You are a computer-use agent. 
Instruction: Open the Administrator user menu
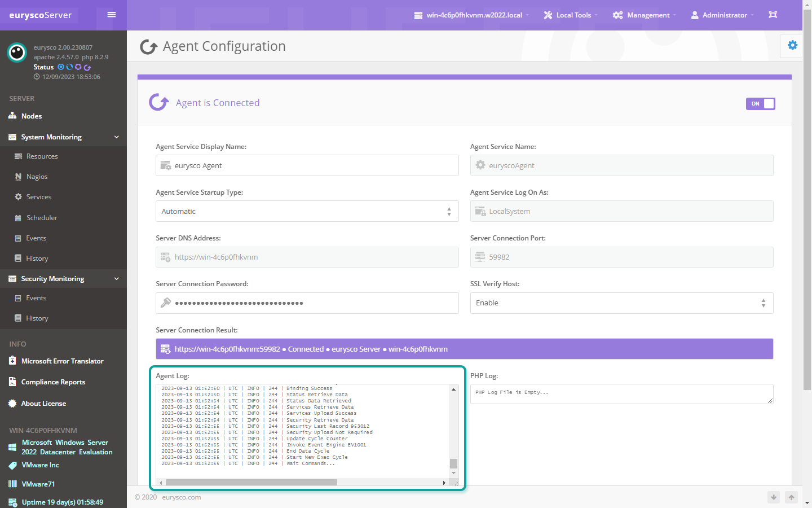tap(722, 15)
